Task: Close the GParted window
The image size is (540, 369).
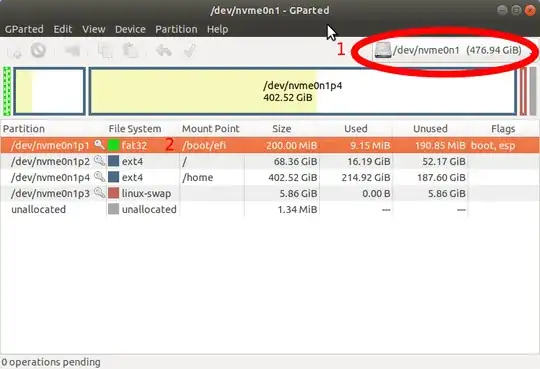Action: point(530,10)
